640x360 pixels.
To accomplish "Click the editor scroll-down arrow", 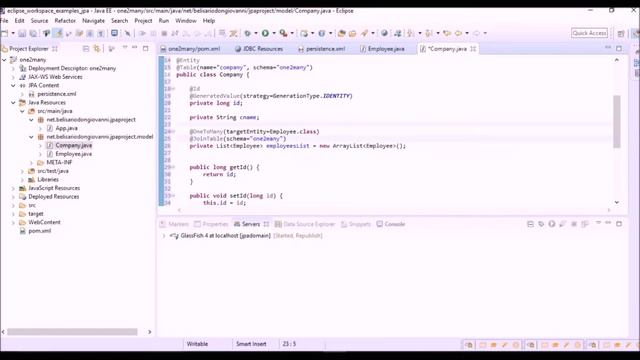I will [x=617, y=202].
